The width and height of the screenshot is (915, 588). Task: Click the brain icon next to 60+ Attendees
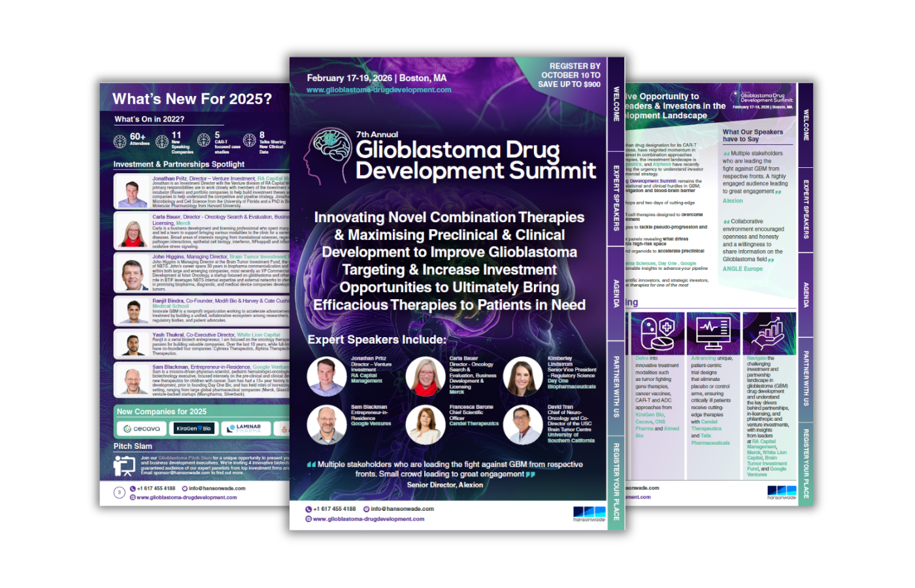120,141
